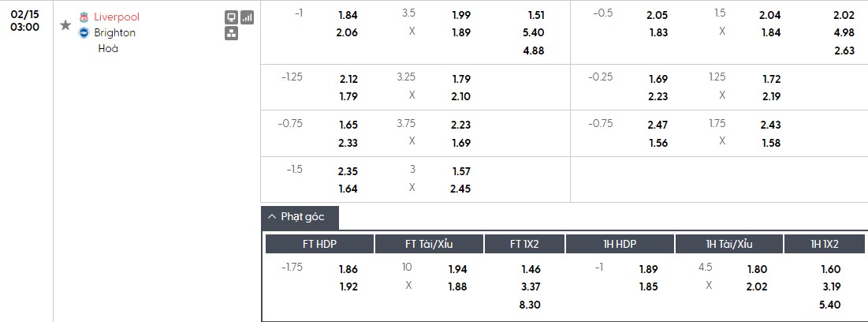The image size is (868, 322).
Task: Open the Brighton team link
Action: click(x=114, y=32)
